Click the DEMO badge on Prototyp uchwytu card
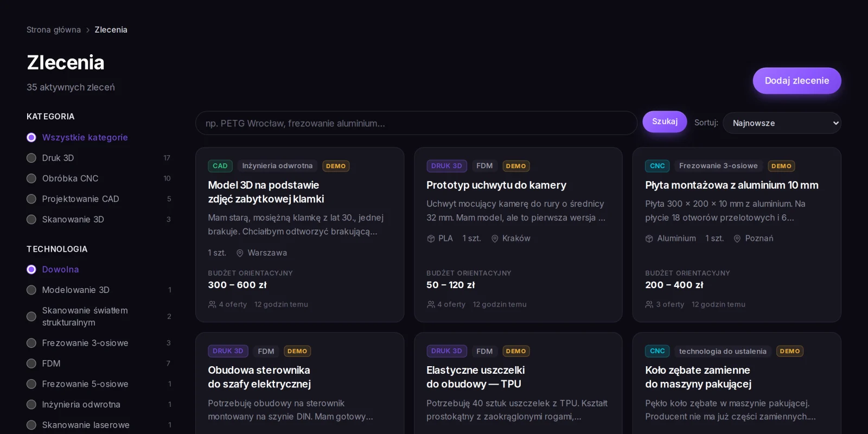868x434 pixels. tap(516, 166)
